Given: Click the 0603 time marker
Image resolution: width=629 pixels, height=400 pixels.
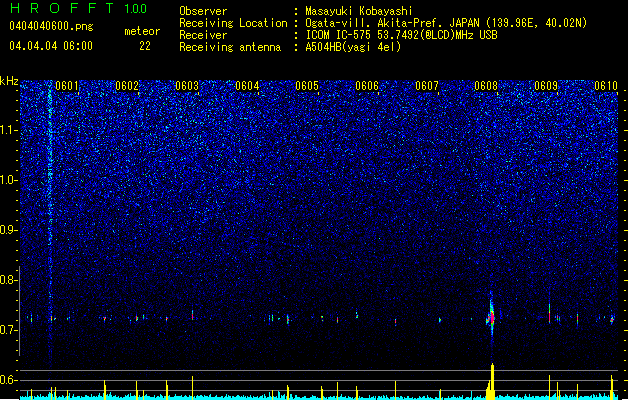Looking at the screenshot, I should (x=187, y=86).
